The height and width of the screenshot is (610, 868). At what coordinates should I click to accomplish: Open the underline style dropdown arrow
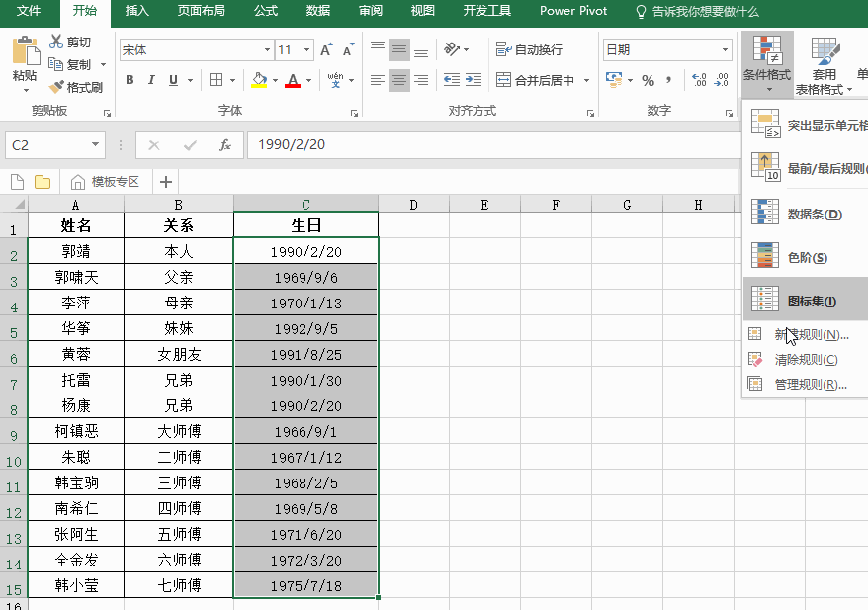pos(191,80)
